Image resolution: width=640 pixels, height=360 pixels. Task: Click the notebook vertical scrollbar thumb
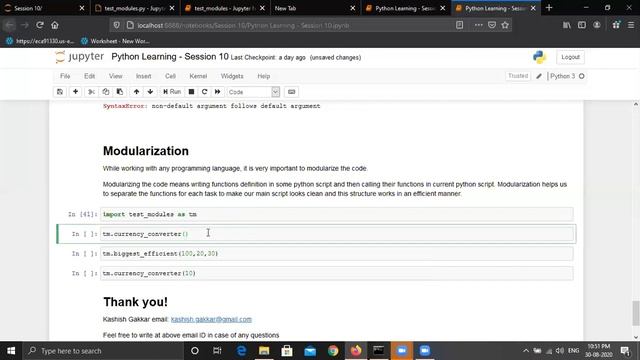636,313
